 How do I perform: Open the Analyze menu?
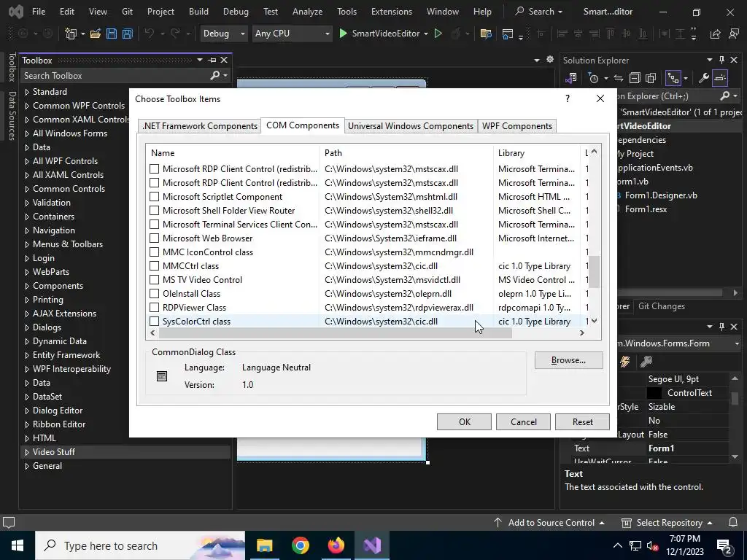[307, 12]
